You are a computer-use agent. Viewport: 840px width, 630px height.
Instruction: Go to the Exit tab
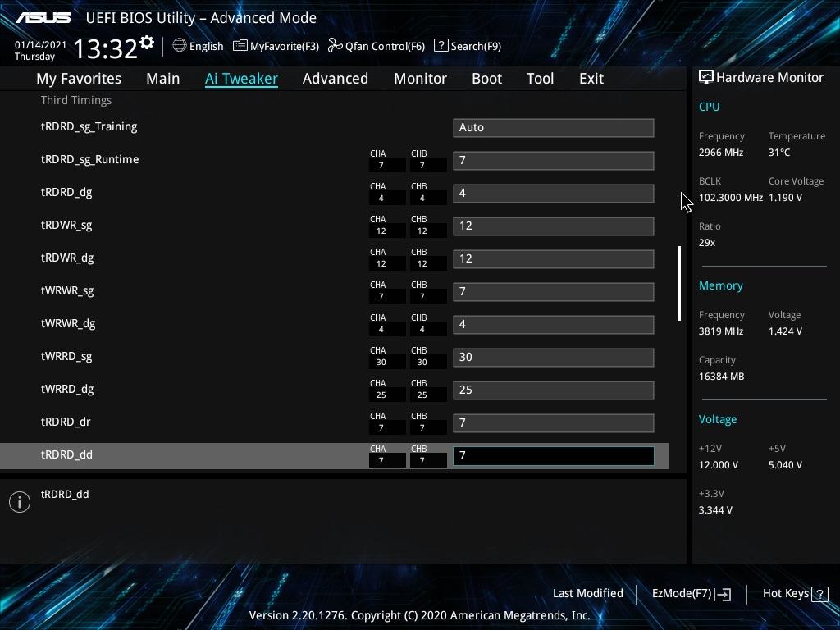click(x=591, y=79)
